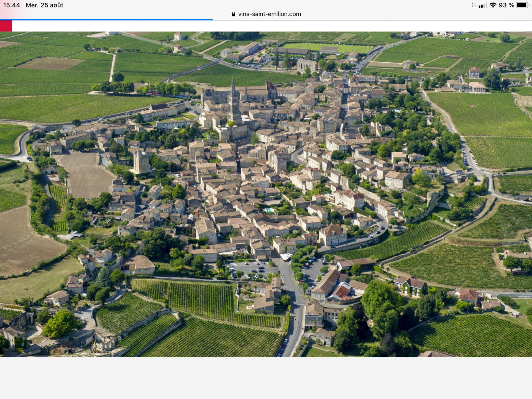Click the square stone keep tower in photo

coord(141,162)
